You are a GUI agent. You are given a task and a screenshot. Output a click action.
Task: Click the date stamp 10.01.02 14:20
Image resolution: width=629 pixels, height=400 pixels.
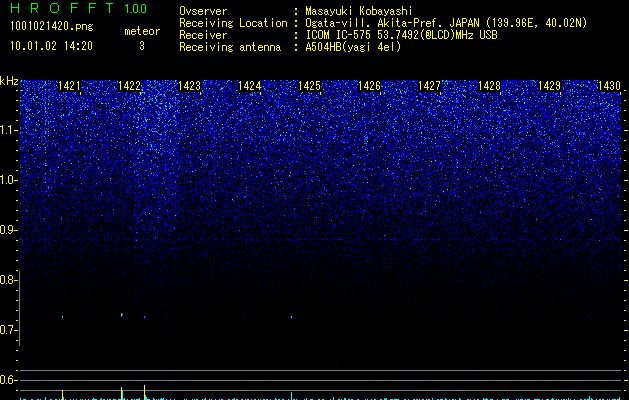[51, 46]
